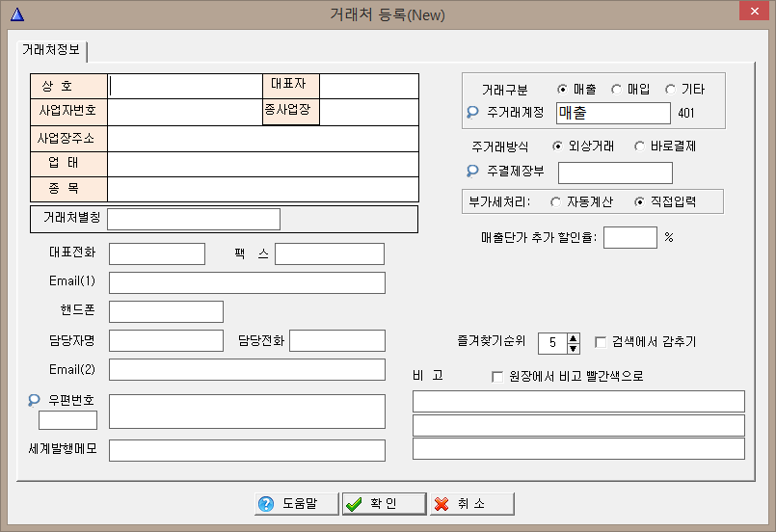Click the 도움말 help button
This screenshot has height=532, width=776.
pos(297,504)
